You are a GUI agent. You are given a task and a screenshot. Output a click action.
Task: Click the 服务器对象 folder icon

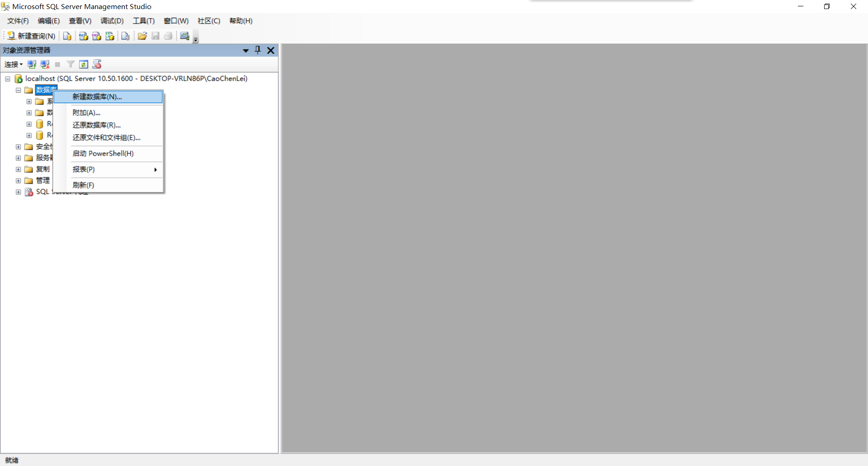tap(29, 158)
